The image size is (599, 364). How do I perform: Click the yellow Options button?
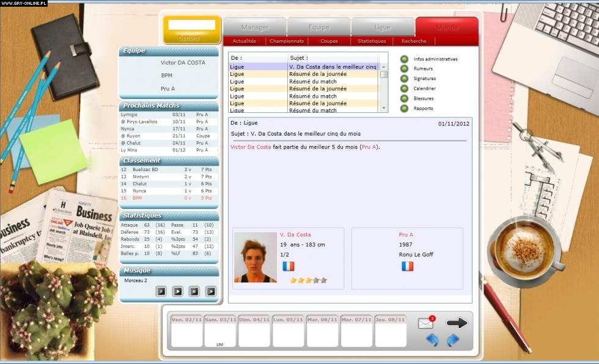coord(190,28)
